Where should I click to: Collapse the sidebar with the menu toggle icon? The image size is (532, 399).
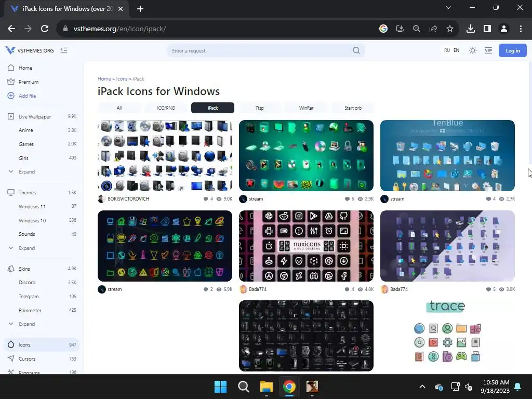pyautogui.click(x=64, y=50)
